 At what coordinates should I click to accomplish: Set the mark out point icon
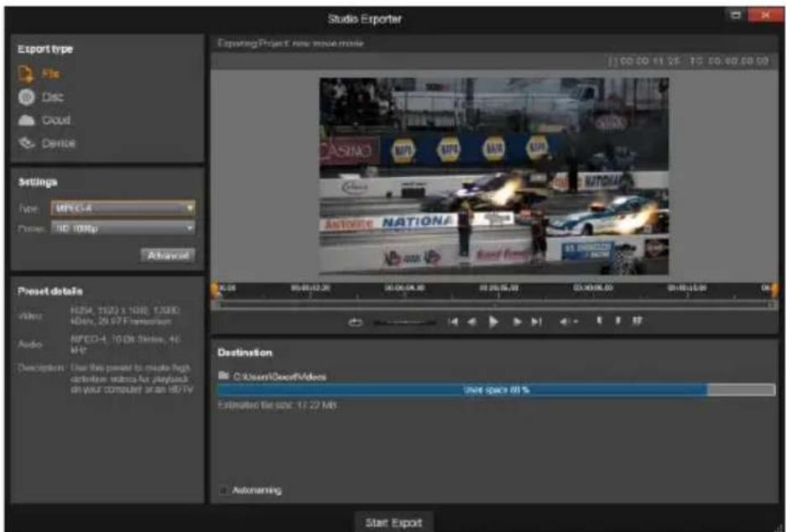[618, 321]
